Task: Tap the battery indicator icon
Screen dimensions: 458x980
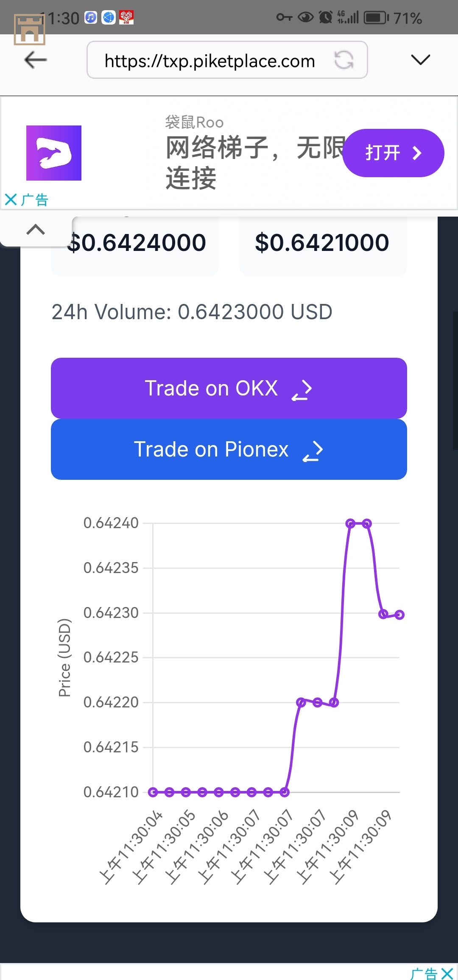Action: click(376, 17)
